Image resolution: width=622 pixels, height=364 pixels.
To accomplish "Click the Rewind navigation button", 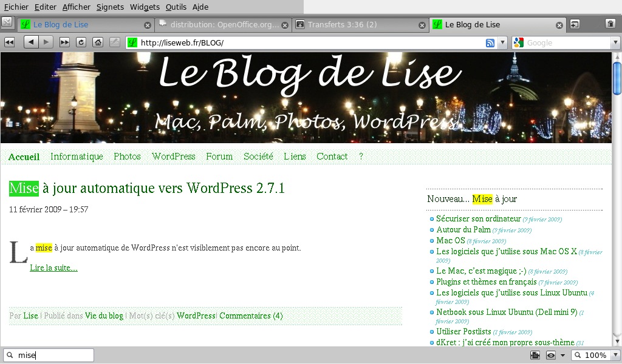I will pos(9,42).
